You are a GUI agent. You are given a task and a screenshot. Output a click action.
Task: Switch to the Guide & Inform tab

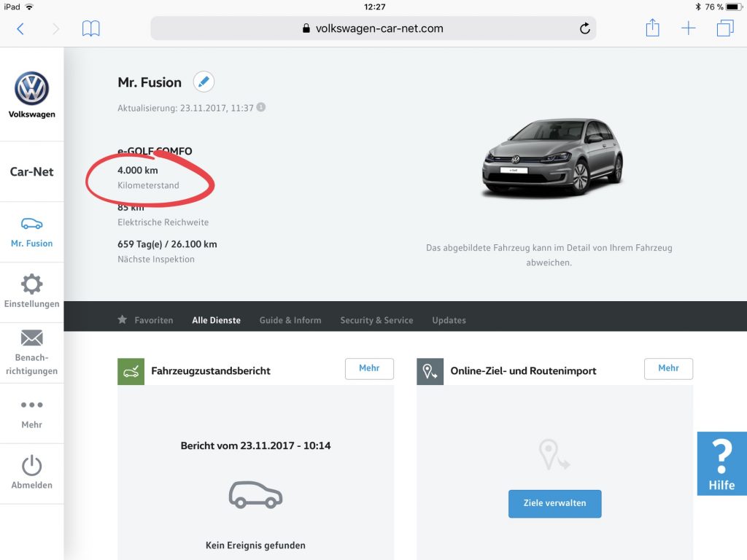(x=290, y=320)
